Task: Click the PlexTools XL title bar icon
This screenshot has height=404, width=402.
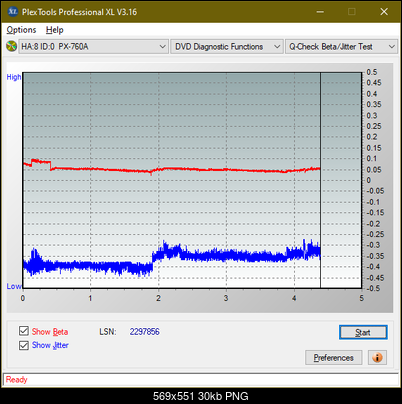Action: click(13, 12)
